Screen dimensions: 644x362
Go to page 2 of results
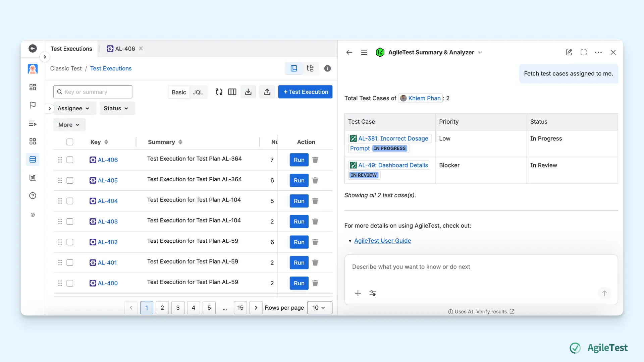pos(162,308)
